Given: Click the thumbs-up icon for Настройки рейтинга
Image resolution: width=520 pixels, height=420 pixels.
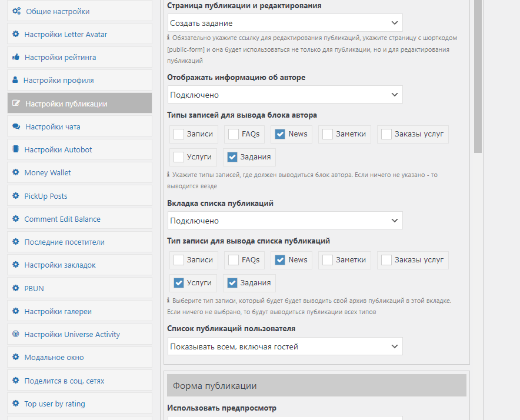Looking at the screenshot, I should (16, 57).
